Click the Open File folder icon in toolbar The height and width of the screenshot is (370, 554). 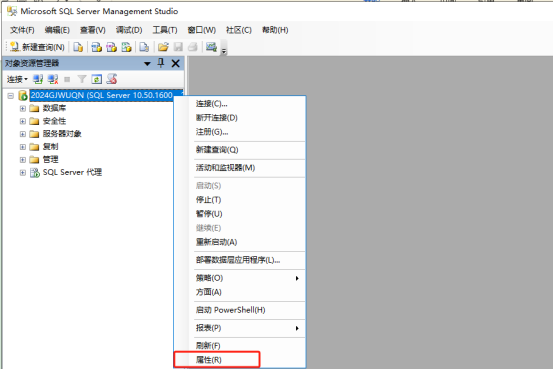(x=163, y=47)
